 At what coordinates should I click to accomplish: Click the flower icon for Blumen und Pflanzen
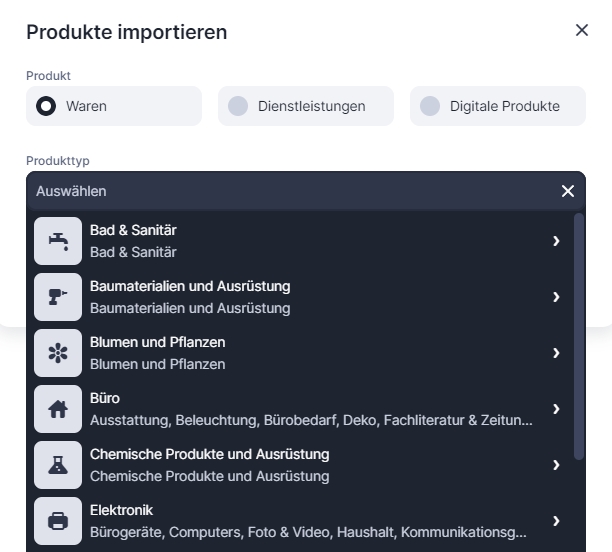coord(58,353)
